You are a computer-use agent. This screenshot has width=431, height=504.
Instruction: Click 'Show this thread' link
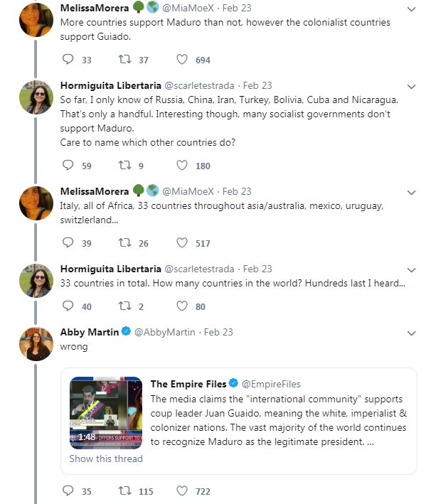tap(106, 459)
